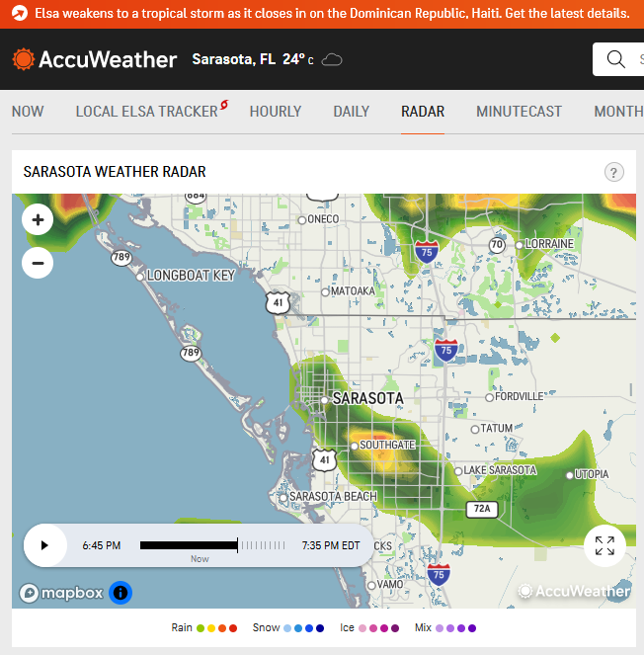Open the radar help question icon
Screen dimensions: 644x655
click(614, 172)
